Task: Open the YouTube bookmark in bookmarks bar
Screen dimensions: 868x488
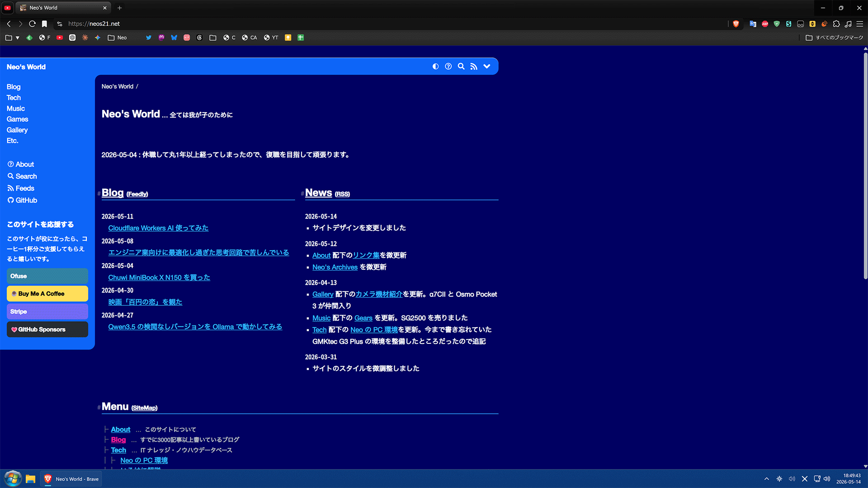Action: [60, 38]
